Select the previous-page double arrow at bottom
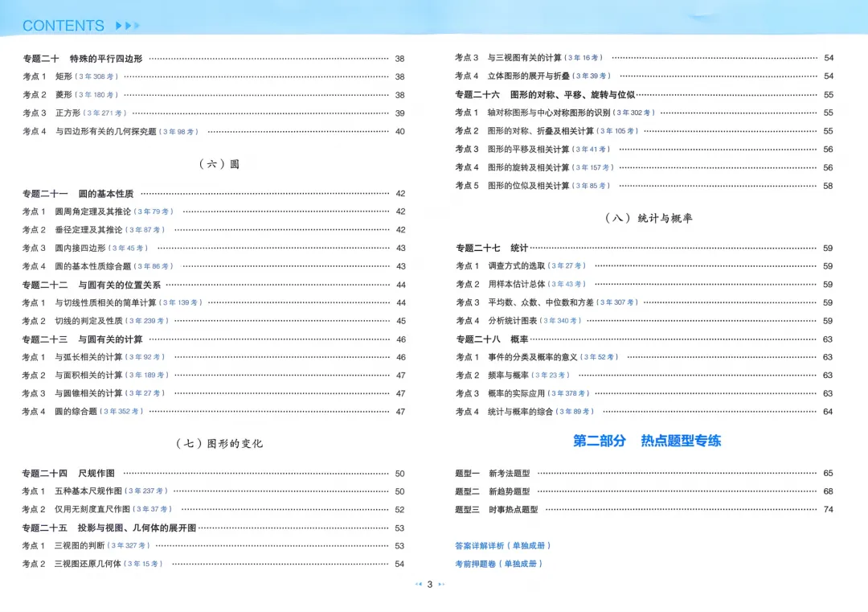Screen dimensions: 868x612 [417, 585]
